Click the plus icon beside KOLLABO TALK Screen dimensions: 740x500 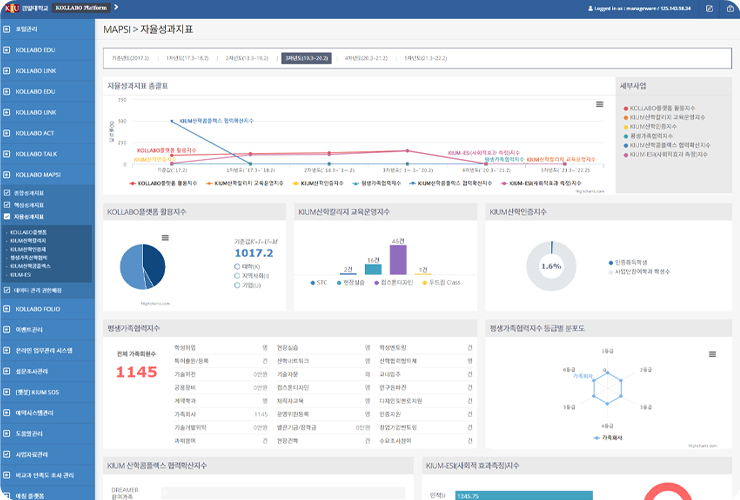coord(7,154)
